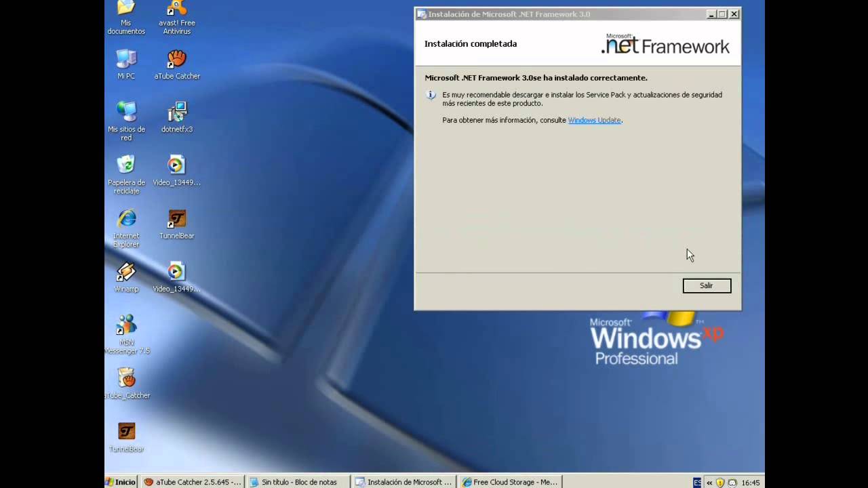Open the Windows Update link
The image size is (868, 488).
[x=594, y=120]
